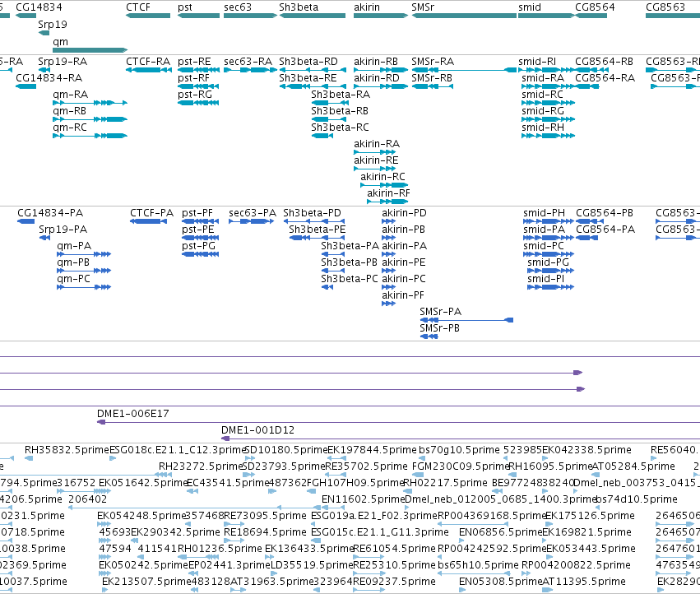The height and width of the screenshot is (594, 700).
Task: Click the Srp19-RA transcript
Action: pyautogui.click(x=44, y=70)
